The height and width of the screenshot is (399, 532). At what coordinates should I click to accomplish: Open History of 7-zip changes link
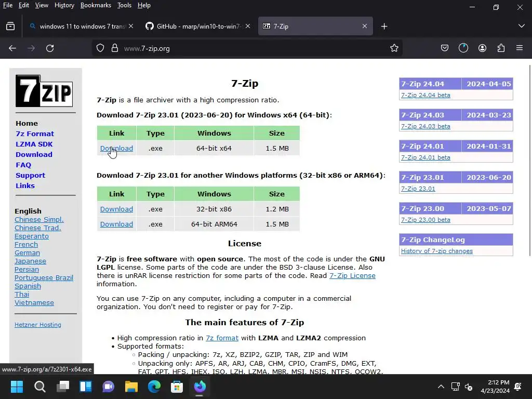[436, 251]
